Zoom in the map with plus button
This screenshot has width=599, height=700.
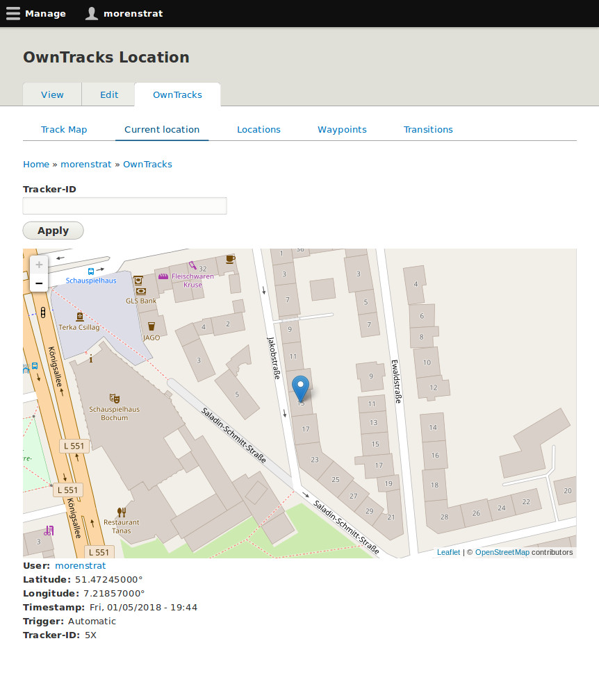[39, 265]
